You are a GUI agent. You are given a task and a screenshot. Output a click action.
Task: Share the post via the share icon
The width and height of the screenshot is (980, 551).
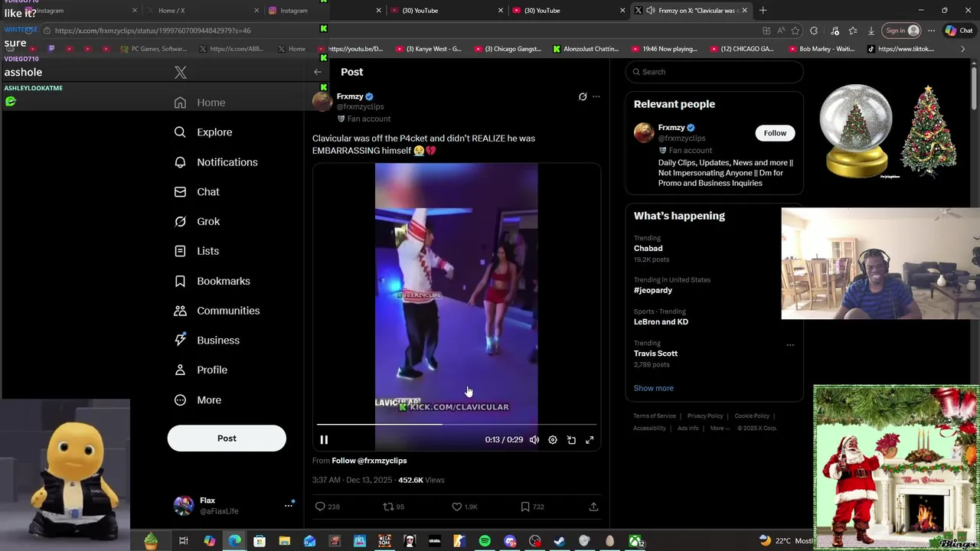[593, 507]
